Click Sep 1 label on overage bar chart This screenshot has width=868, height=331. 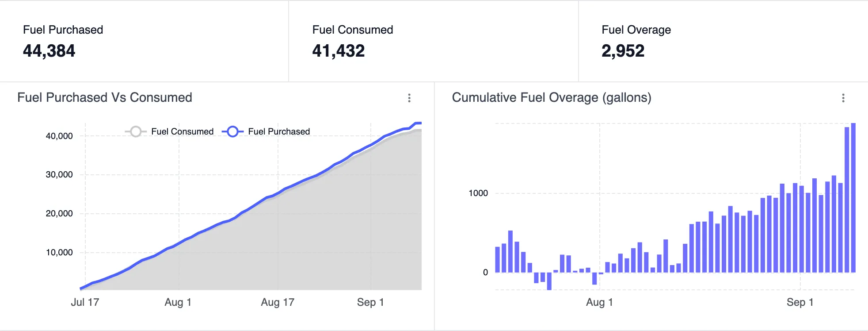[x=800, y=302]
